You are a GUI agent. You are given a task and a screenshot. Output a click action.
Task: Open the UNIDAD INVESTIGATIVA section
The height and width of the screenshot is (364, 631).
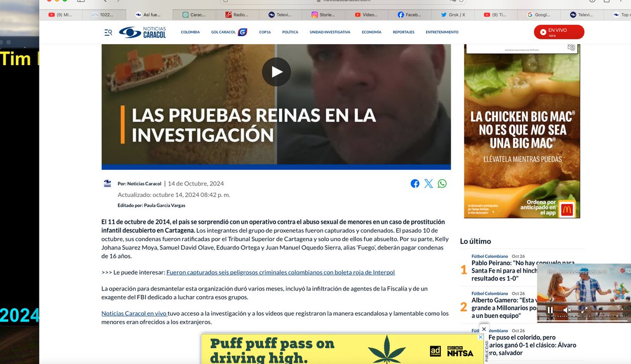coord(330,32)
